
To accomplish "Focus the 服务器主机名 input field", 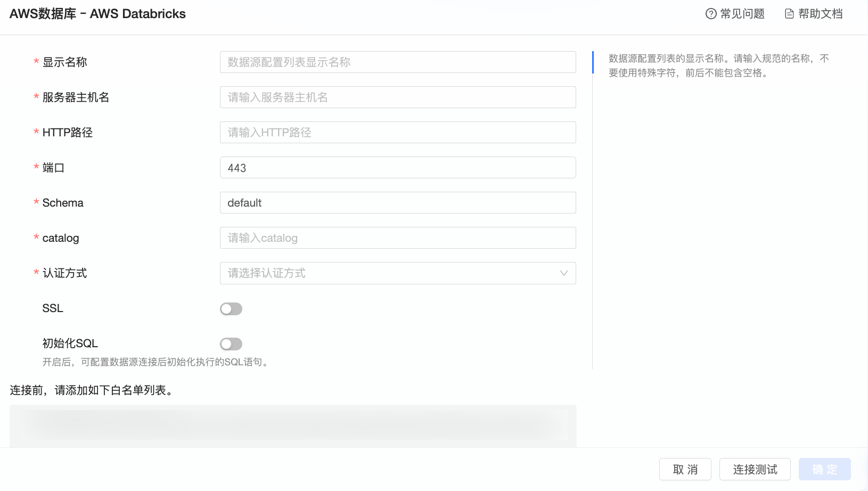I will 398,97.
